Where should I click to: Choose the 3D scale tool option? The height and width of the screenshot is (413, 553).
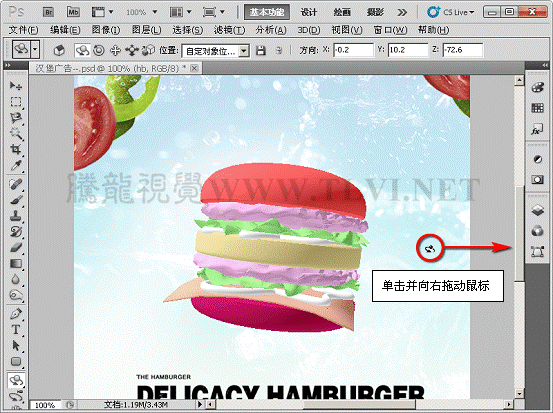coord(148,50)
